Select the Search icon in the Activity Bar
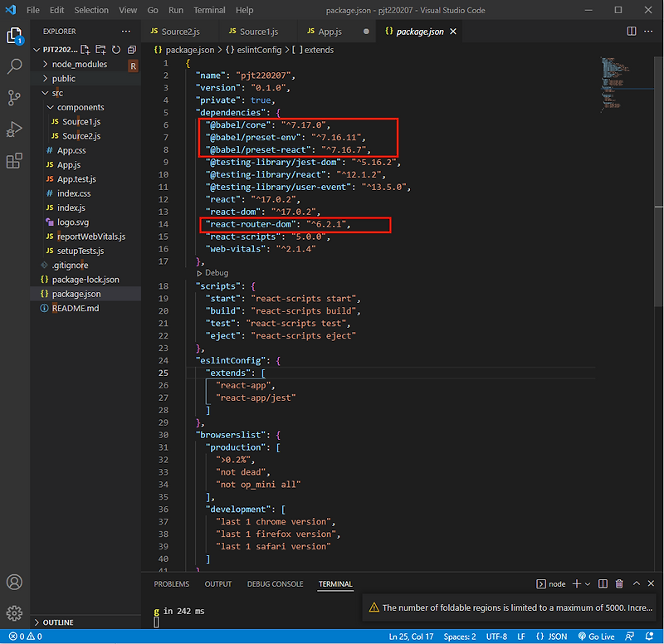 pyautogui.click(x=14, y=66)
